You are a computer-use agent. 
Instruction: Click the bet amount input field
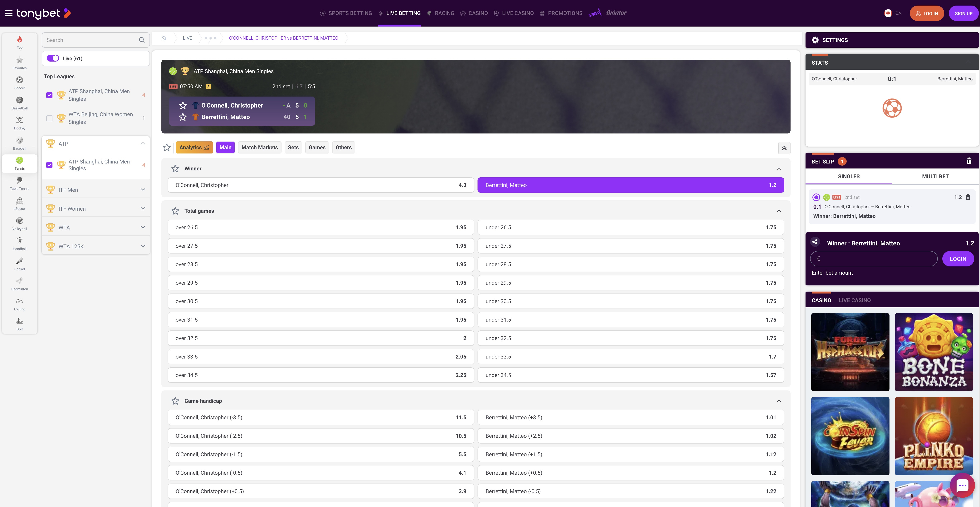pyautogui.click(x=874, y=259)
